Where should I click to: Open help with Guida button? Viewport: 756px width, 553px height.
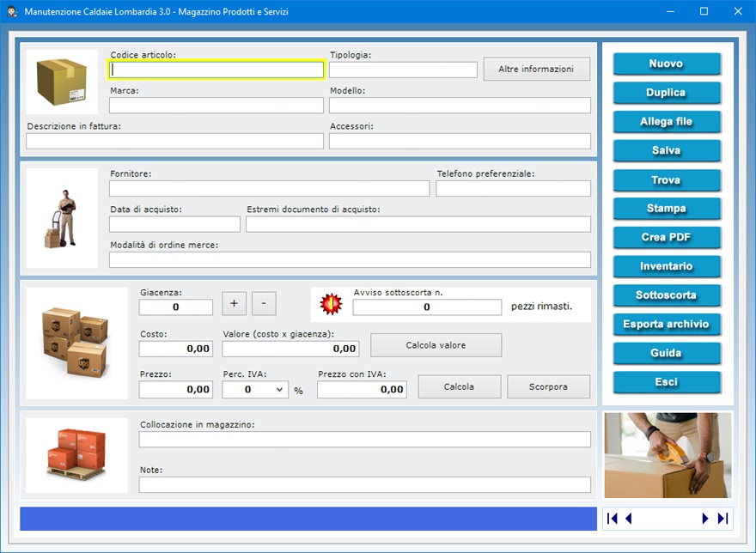pyautogui.click(x=667, y=353)
